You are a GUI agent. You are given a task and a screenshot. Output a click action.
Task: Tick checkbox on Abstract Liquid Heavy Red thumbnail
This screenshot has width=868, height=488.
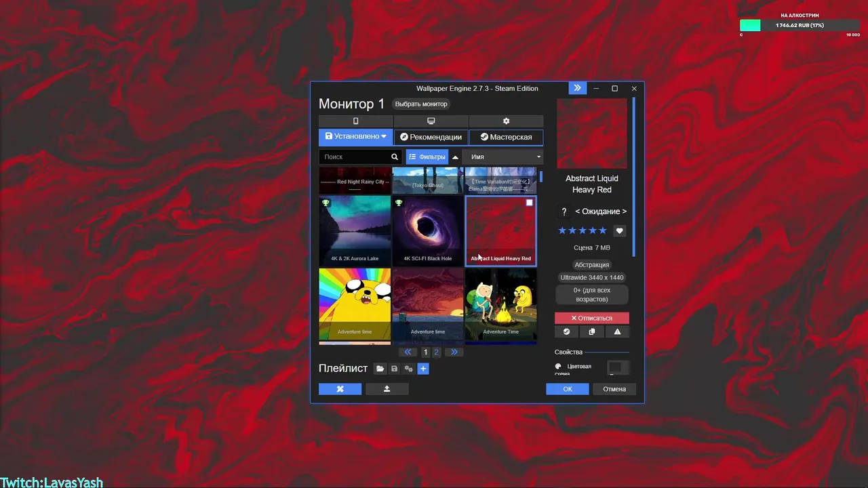point(530,202)
